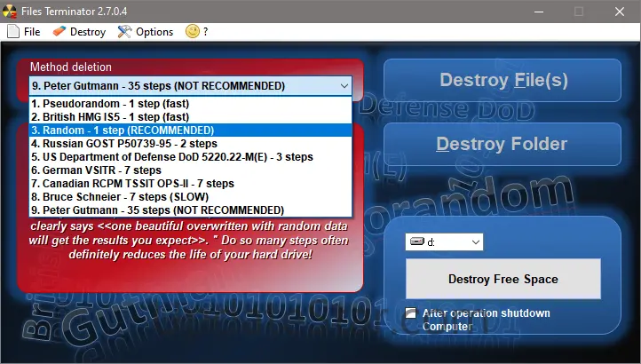Viewport: 641px width, 364px height.
Task: Pick 6. German VSITR - 7 steps
Action: (x=191, y=170)
